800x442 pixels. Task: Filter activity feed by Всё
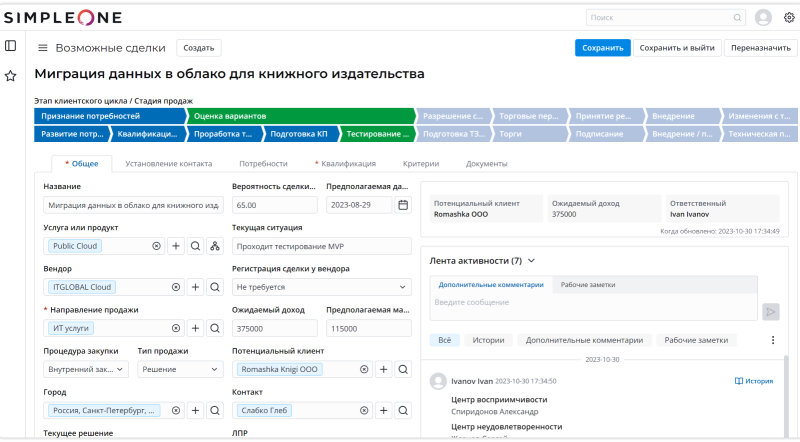click(x=444, y=340)
